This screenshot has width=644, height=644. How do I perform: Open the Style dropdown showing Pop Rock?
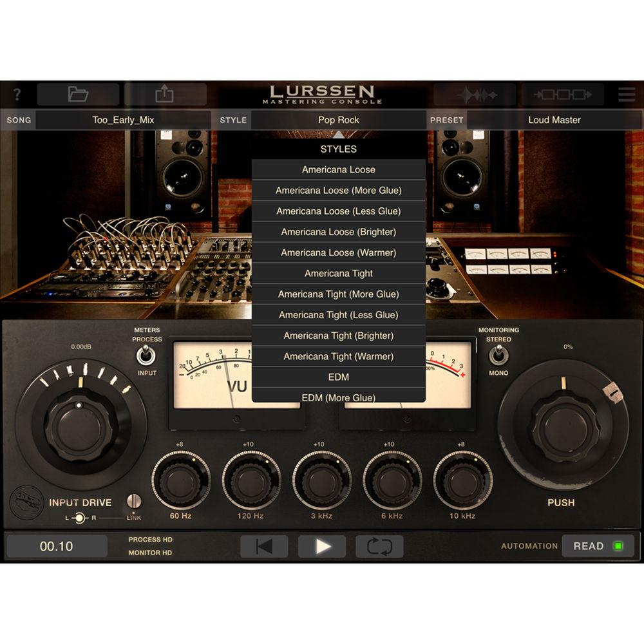(x=338, y=120)
